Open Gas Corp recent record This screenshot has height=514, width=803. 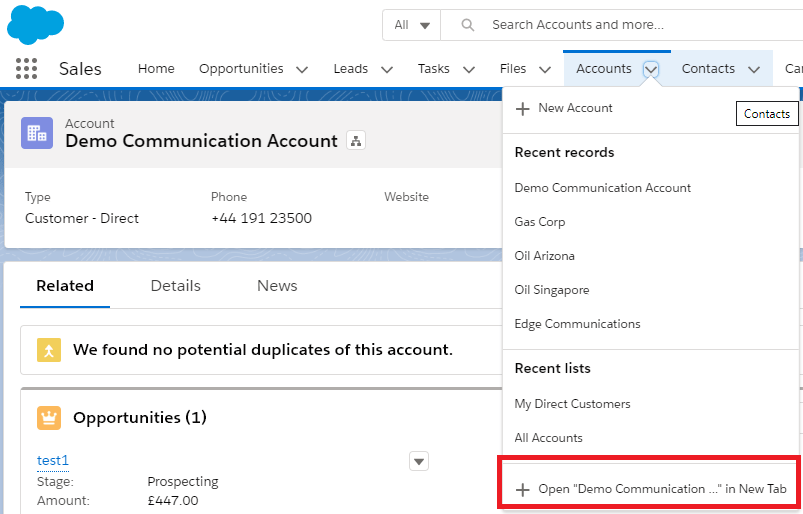coord(650,222)
